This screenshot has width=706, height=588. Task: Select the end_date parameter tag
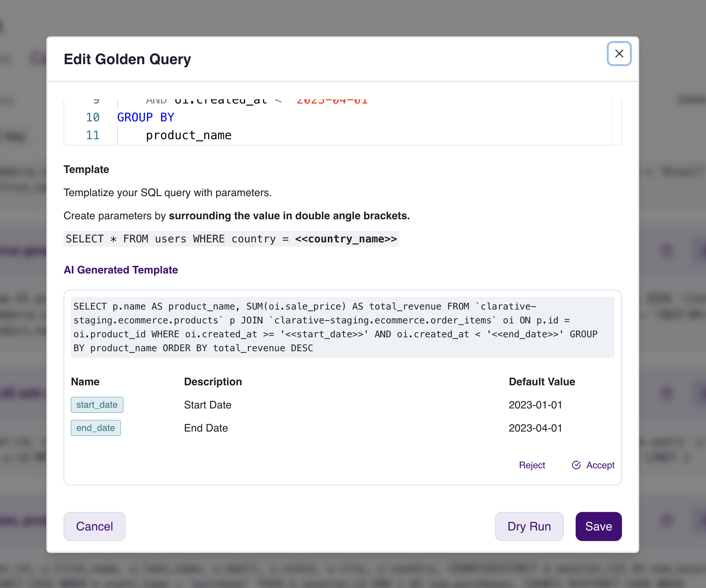[96, 428]
